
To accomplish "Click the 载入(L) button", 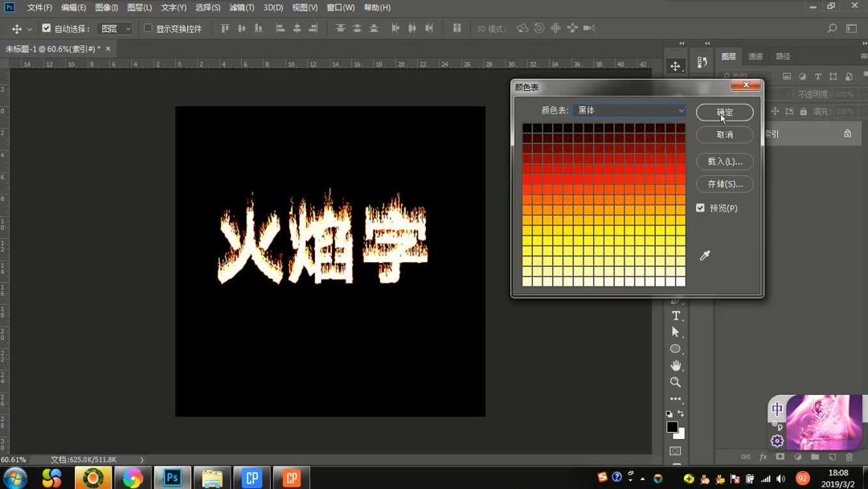I will [724, 161].
